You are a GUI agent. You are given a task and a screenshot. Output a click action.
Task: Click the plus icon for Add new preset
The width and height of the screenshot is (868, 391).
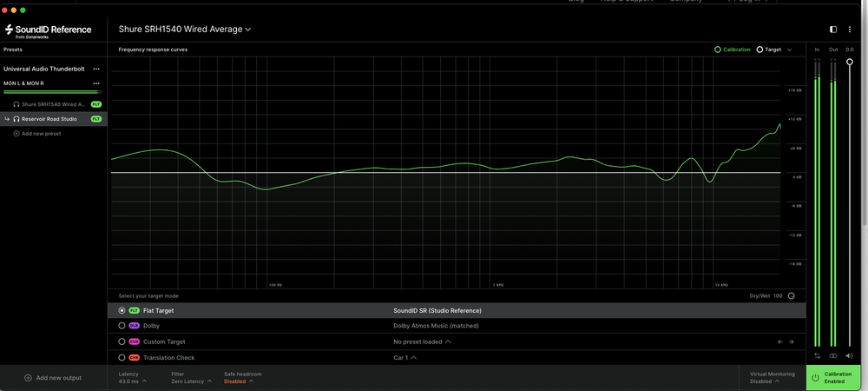tap(16, 134)
